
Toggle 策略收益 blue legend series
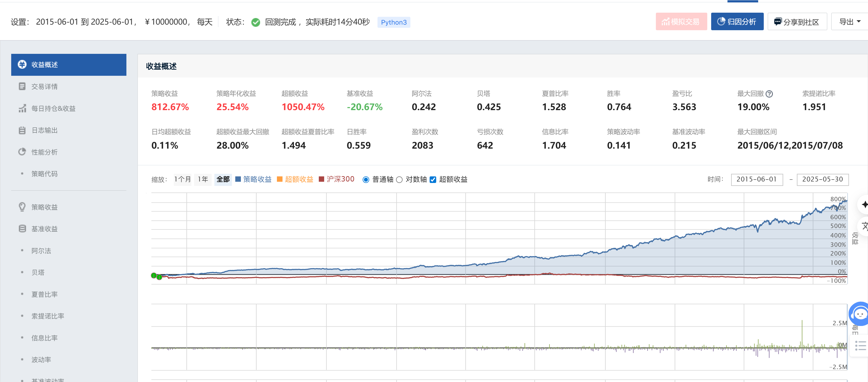pyautogui.click(x=253, y=179)
